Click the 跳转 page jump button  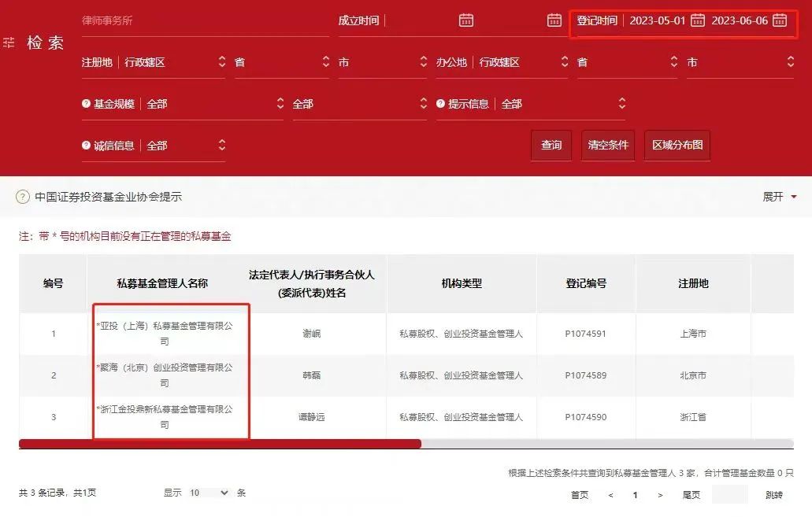point(774,495)
